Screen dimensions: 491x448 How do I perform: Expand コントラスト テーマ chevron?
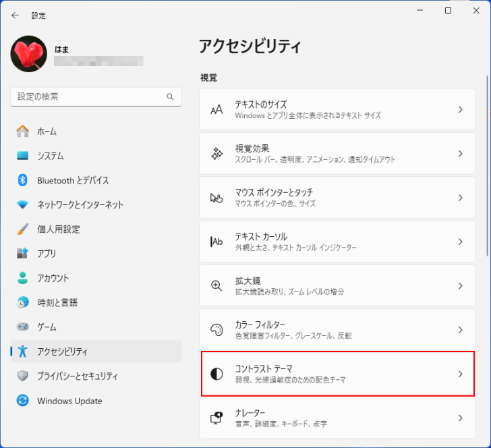point(460,374)
